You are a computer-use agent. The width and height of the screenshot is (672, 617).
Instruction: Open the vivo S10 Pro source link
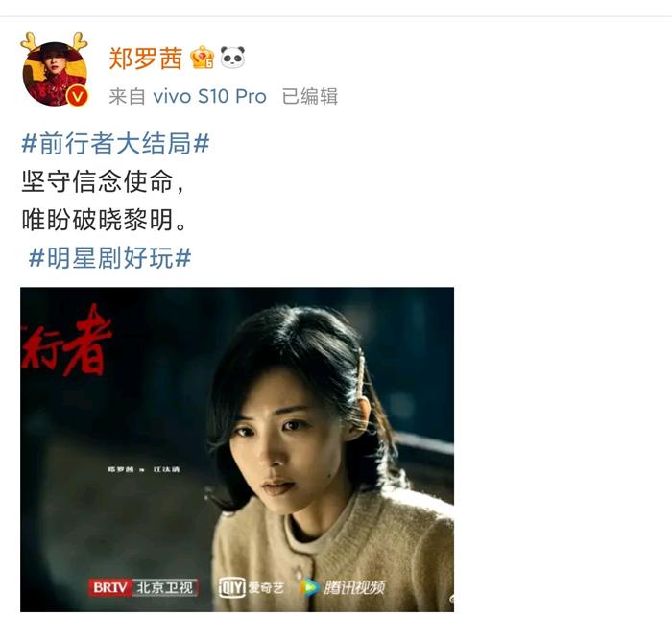tap(209, 96)
